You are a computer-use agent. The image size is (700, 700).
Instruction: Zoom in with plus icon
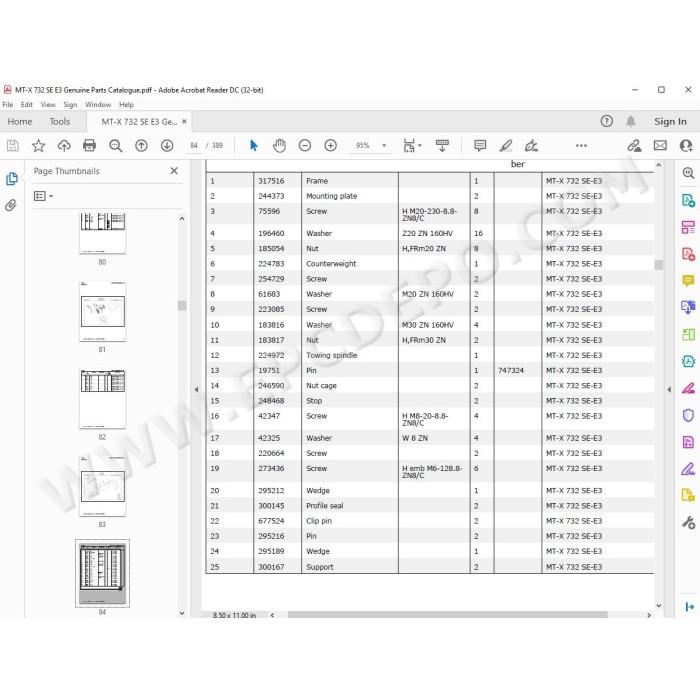[x=330, y=146]
